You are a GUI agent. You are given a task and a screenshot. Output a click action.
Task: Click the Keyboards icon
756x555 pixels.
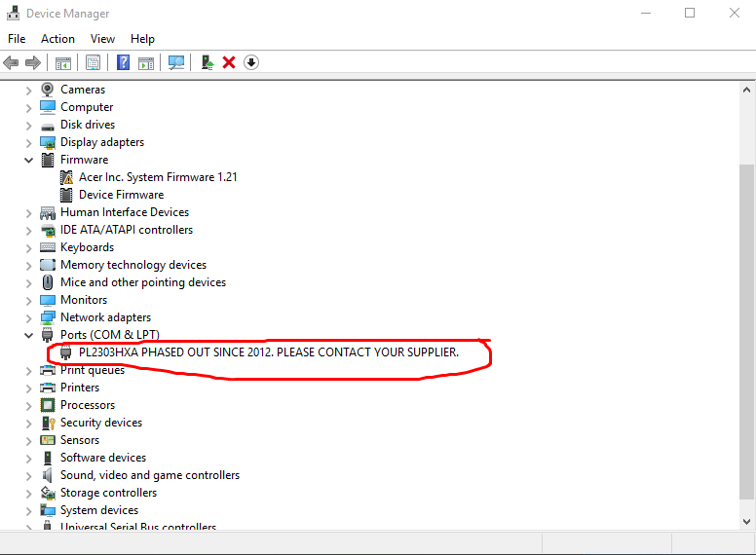(x=48, y=247)
